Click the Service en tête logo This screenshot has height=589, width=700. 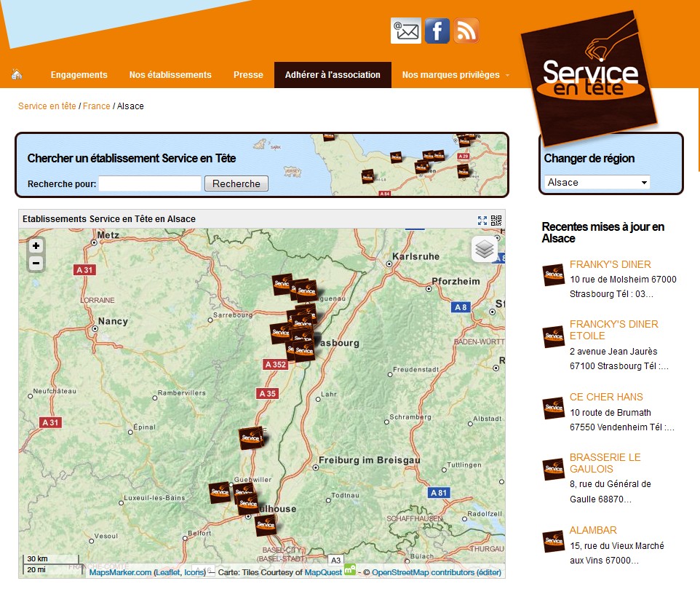(589, 78)
